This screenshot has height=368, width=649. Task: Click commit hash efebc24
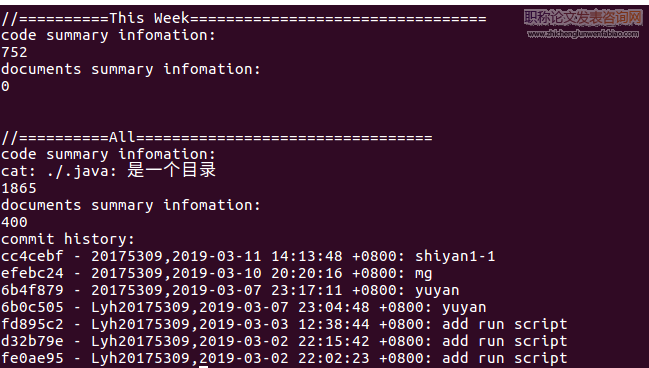(x=32, y=273)
